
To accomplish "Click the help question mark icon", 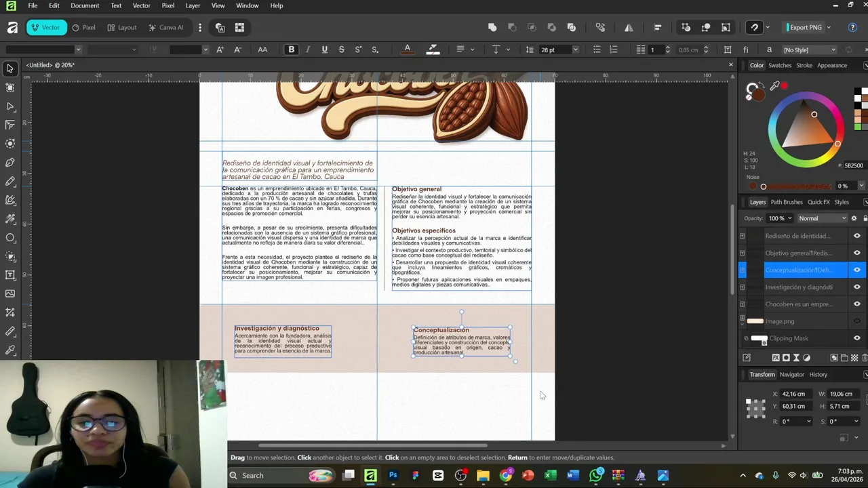I will coord(852,27).
